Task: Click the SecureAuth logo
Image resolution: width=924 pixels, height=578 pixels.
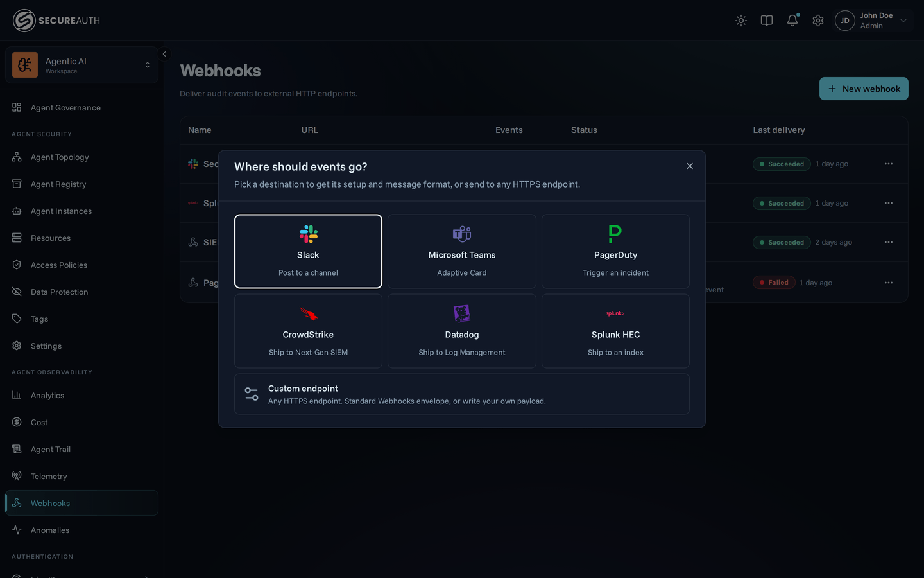Action: [56, 21]
